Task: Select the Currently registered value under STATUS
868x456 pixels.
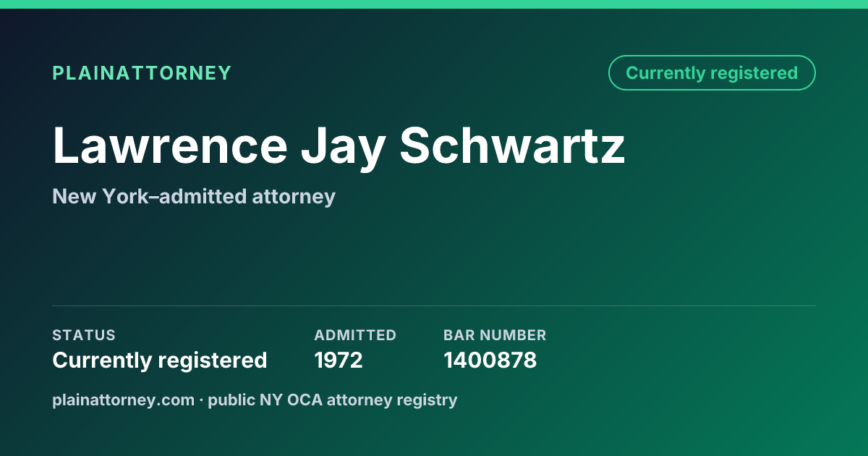Action: point(160,360)
